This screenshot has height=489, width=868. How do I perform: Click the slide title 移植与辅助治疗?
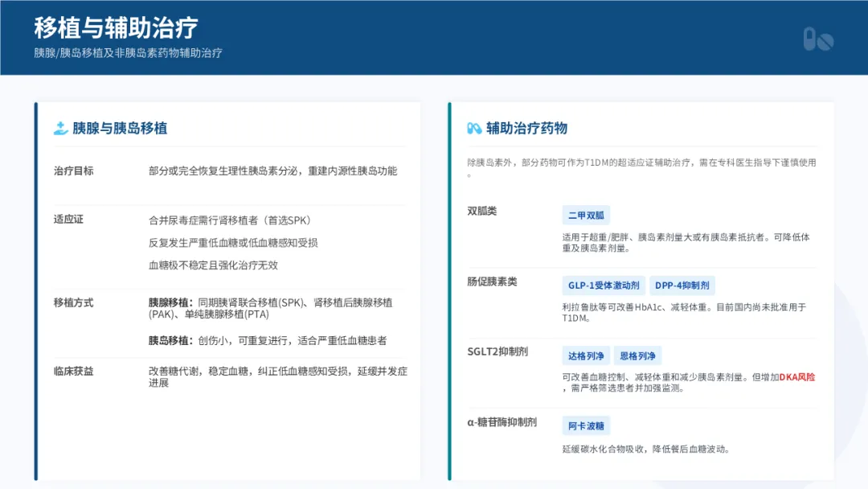point(116,27)
